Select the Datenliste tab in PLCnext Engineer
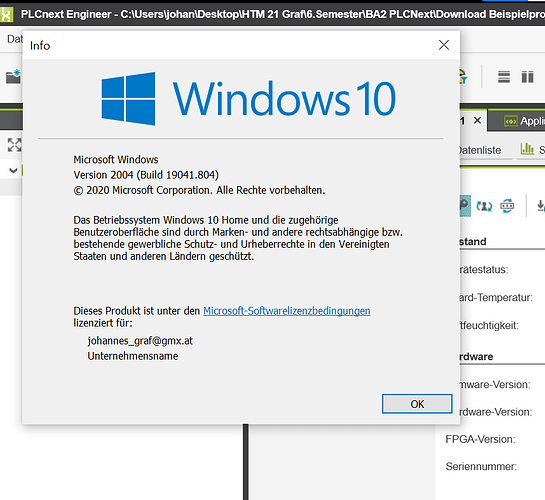This screenshot has height=500, width=545. [x=480, y=150]
